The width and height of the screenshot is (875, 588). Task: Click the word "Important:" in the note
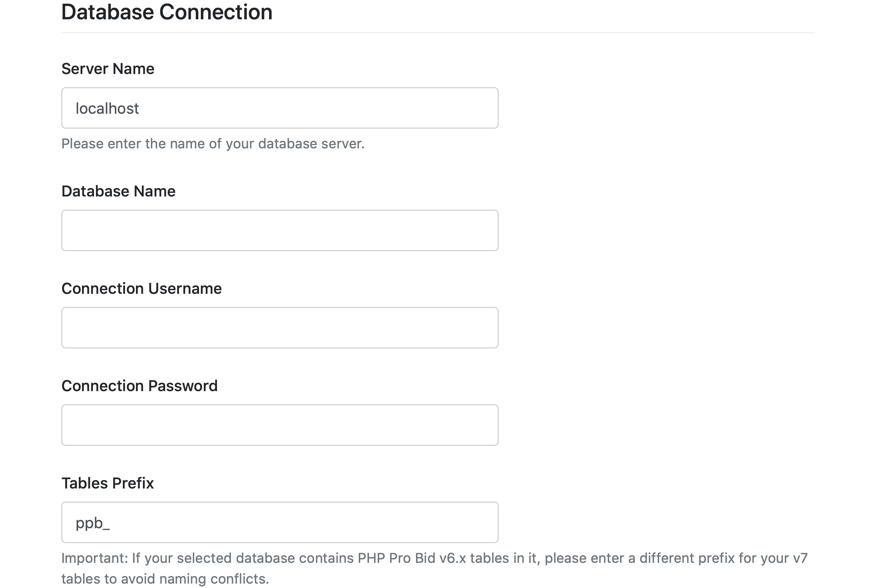(94, 558)
